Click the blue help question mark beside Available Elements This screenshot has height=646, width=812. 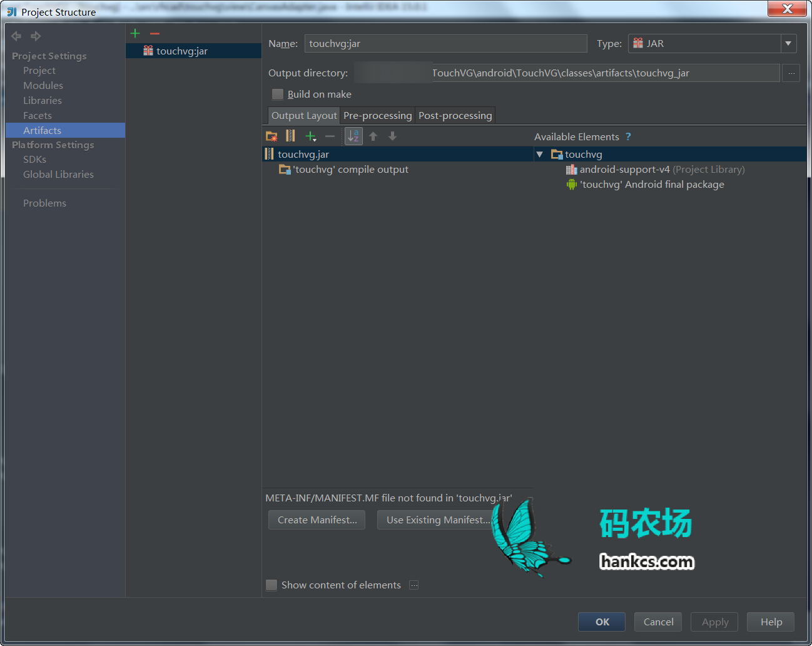point(628,136)
